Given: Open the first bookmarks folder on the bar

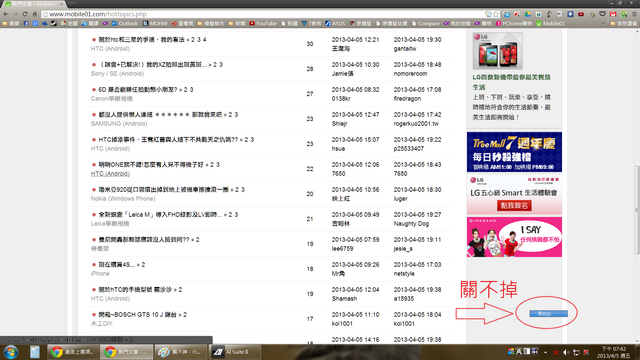Looking at the screenshot, I should click(x=11, y=24).
